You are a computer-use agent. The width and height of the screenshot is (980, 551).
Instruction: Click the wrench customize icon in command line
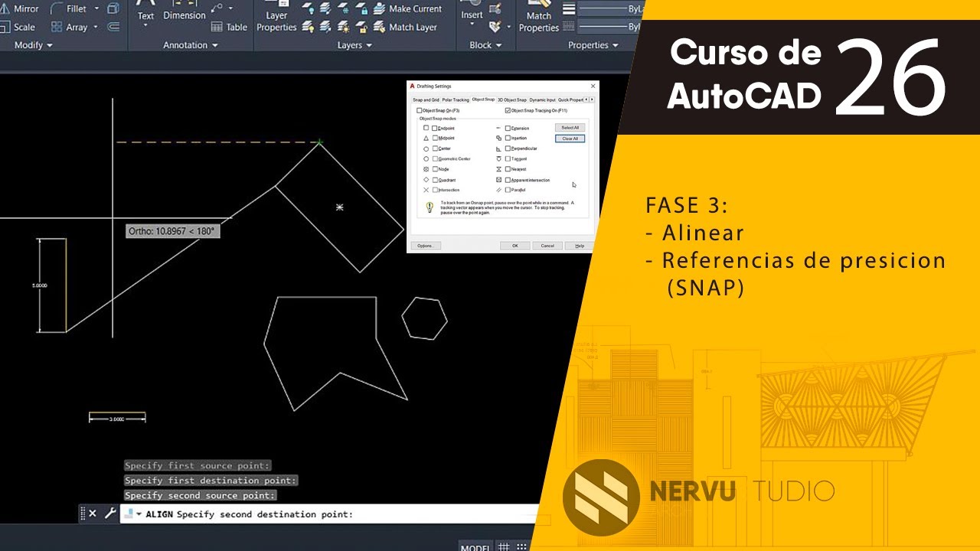[110, 514]
